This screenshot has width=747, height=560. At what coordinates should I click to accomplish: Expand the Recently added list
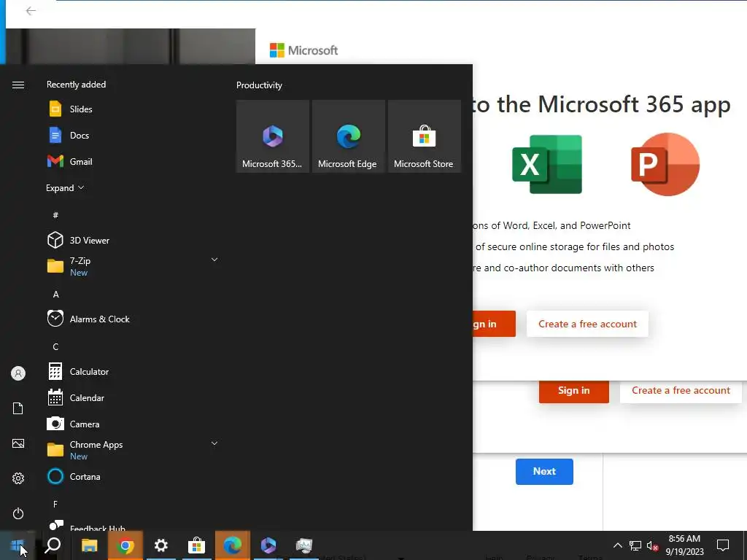65,187
